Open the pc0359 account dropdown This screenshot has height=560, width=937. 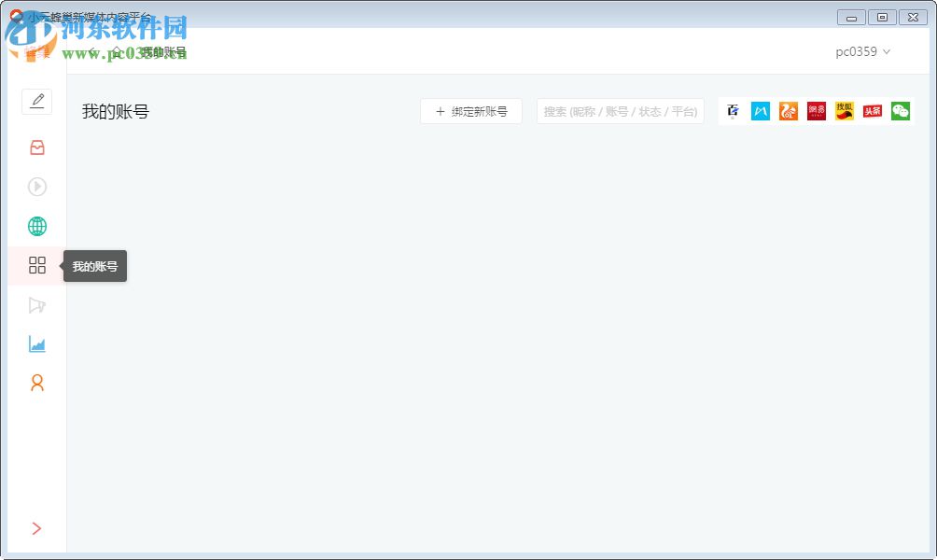[x=861, y=52]
